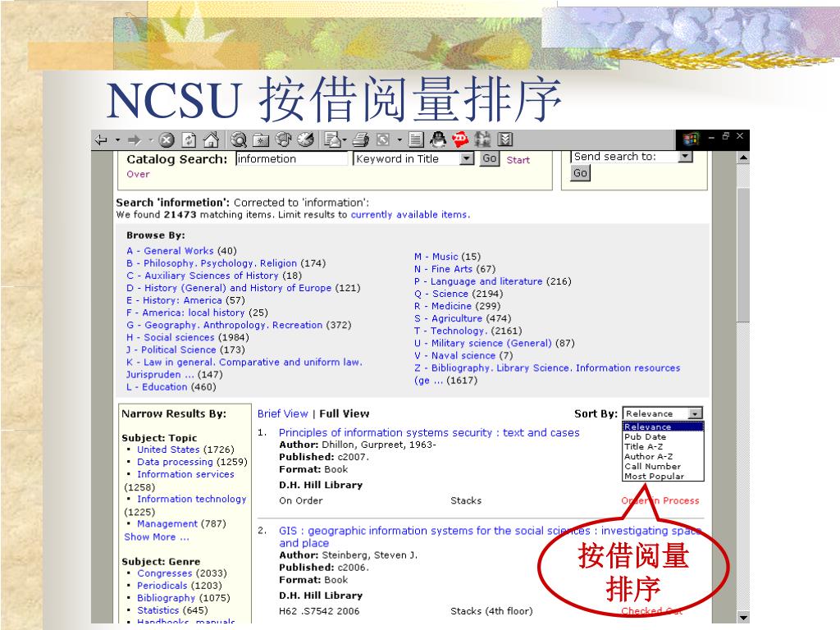Image resolution: width=840 pixels, height=630 pixels.
Task: Open the Send search to dropdown
Action: pos(632,157)
